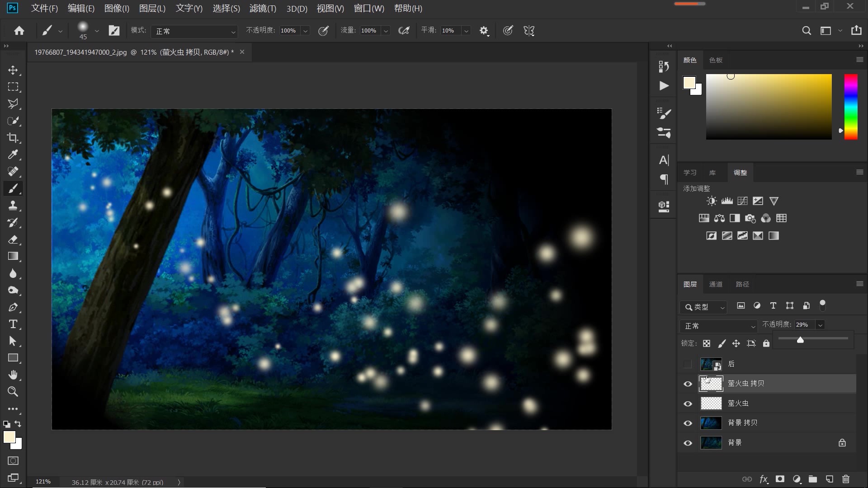Click the delete layer trash icon

(x=846, y=479)
